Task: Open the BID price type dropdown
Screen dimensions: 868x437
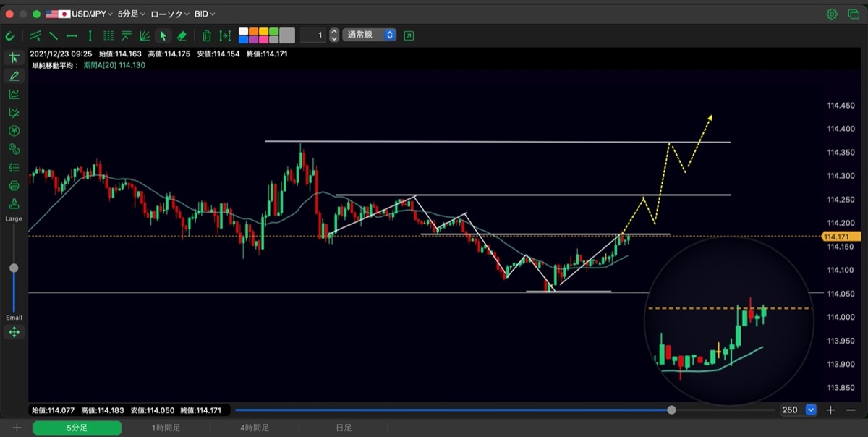Action: point(205,14)
